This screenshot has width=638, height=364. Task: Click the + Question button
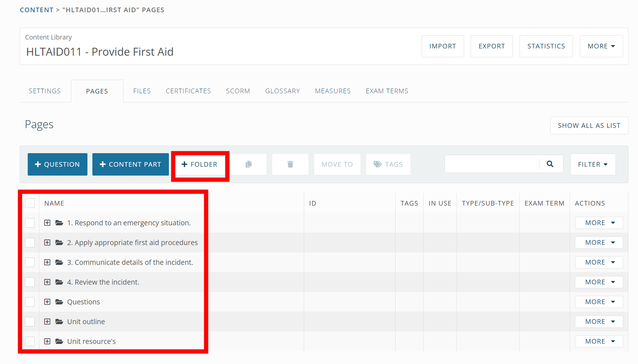(x=58, y=164)
